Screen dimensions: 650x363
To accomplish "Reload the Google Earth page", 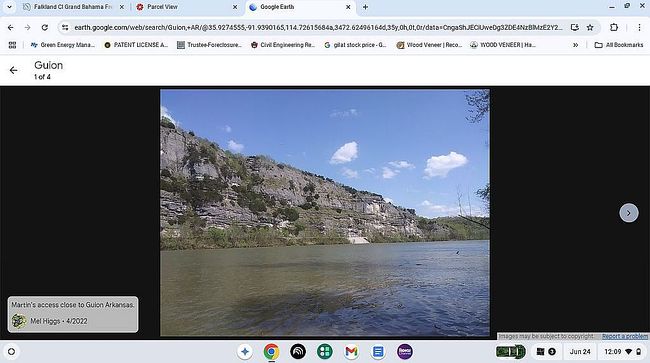I will pyautogui.click(x=45, y=27).
